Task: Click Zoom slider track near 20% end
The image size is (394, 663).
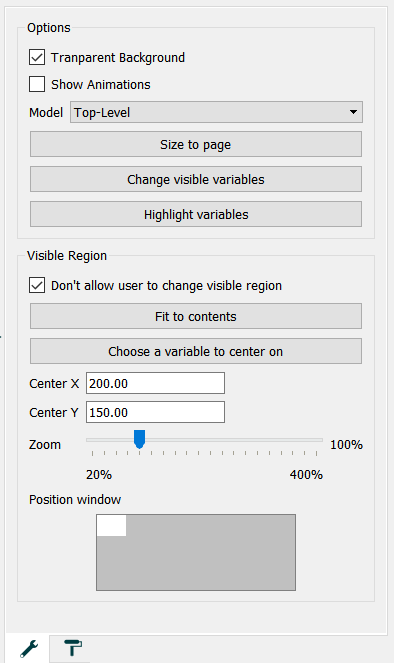Action: (x=95, y=440)
